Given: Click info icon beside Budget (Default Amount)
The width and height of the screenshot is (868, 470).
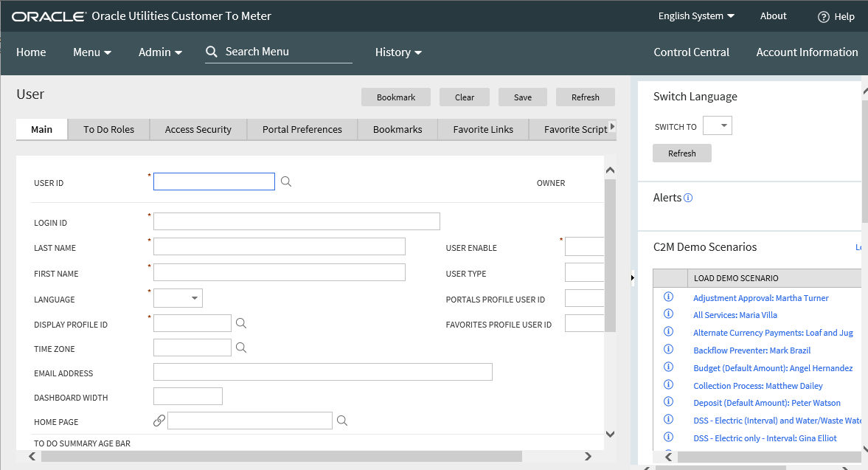Looking at the screenshot, I should coord(669,367).
